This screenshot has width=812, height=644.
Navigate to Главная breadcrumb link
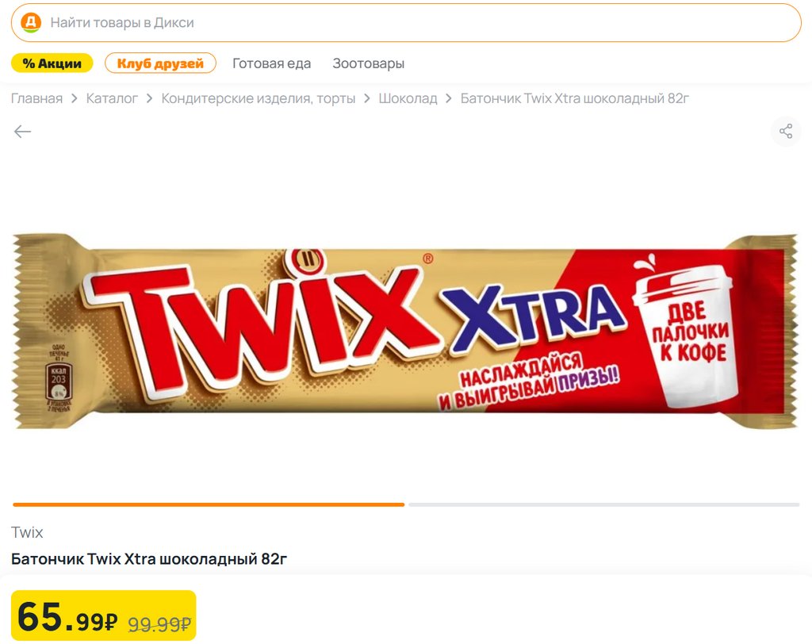click(36, 98)
